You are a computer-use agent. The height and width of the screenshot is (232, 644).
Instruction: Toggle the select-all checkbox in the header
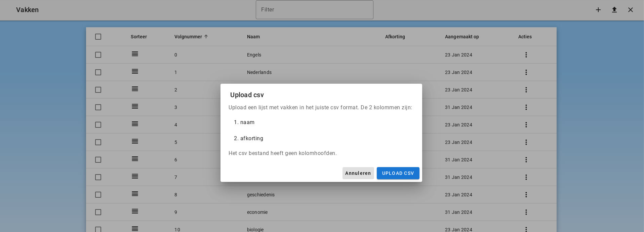coord(98,37)
